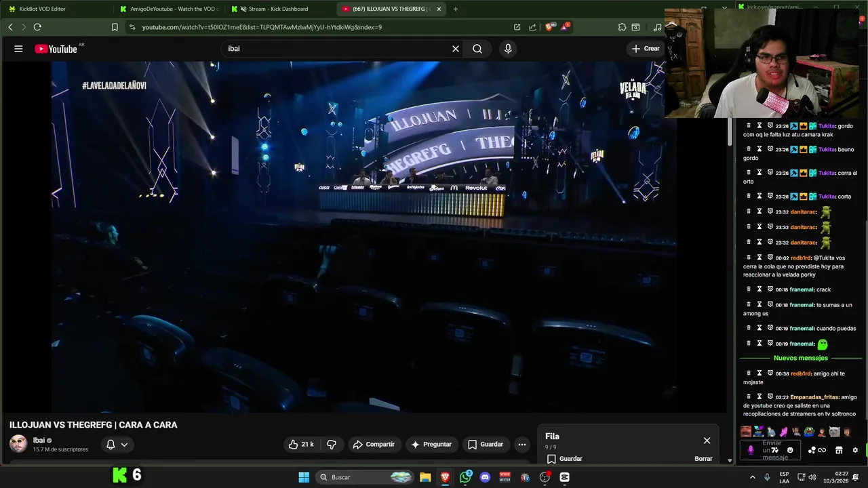Save the queue with Fila Guardar

point(564,459)
